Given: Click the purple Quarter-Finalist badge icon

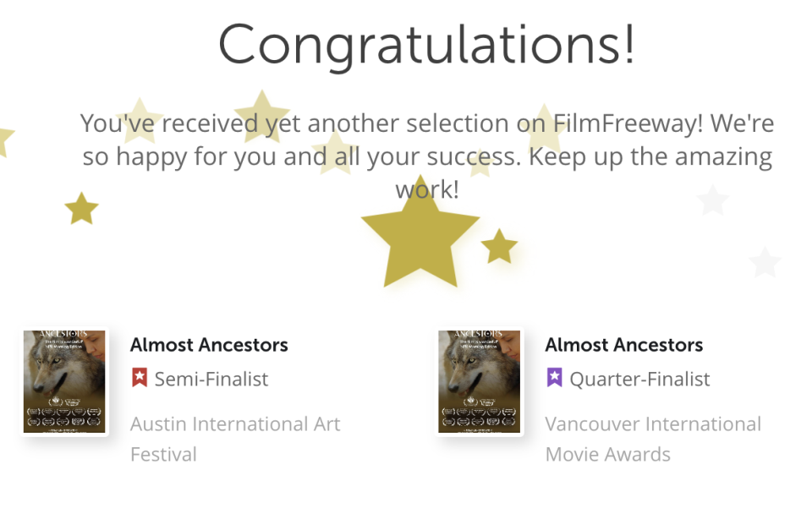Looking at the screenshot, I should (x=554, y=378).
